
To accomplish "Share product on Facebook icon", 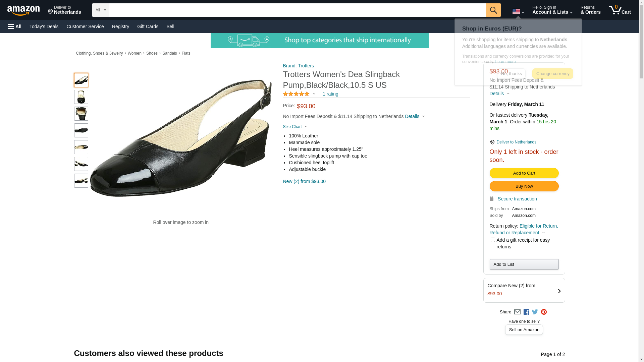I will (x=526, y=312).
